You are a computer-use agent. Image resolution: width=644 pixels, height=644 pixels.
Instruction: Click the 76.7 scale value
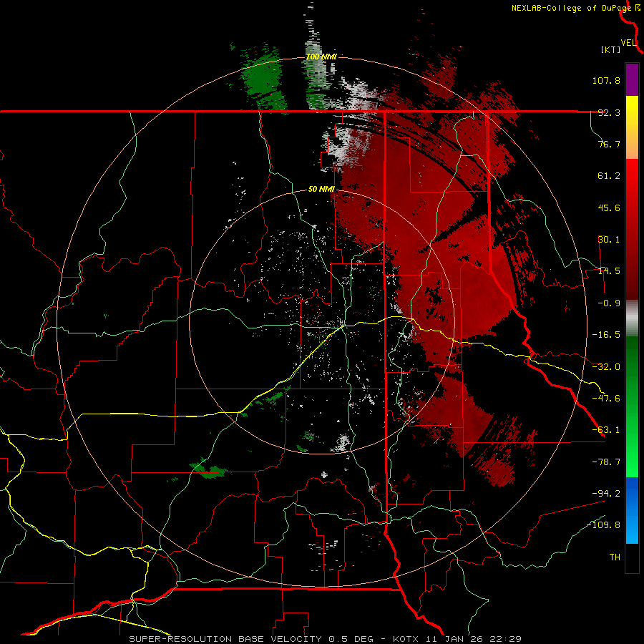coord(609,144)
